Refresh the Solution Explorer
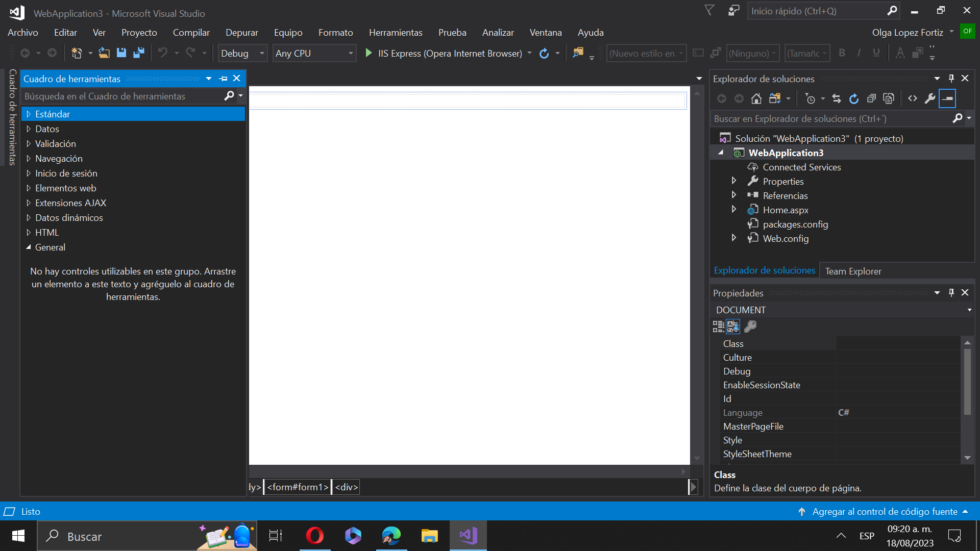 click(853, 98)
